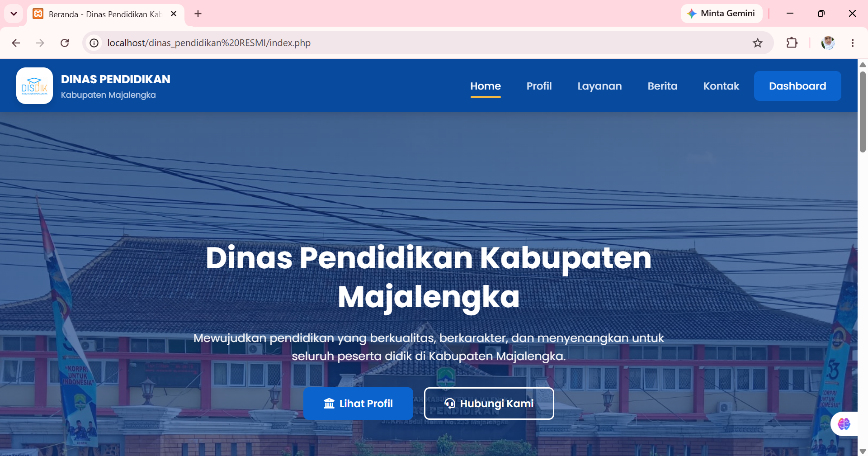Open the Profil menu item
Viewport: 868px width, 456px height.
(539, 86)
